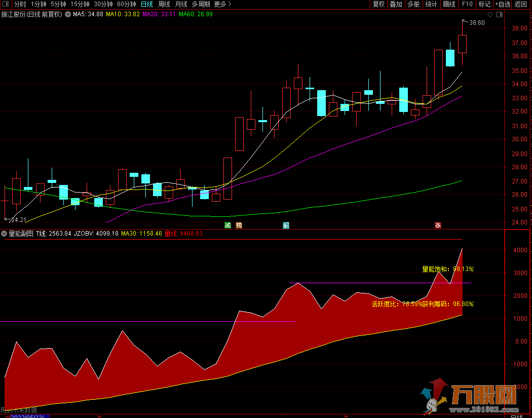This screenshot has height=418, width=532.
Task: Switch chart to 15分钟 period
Action: click(x=80, y=4)
